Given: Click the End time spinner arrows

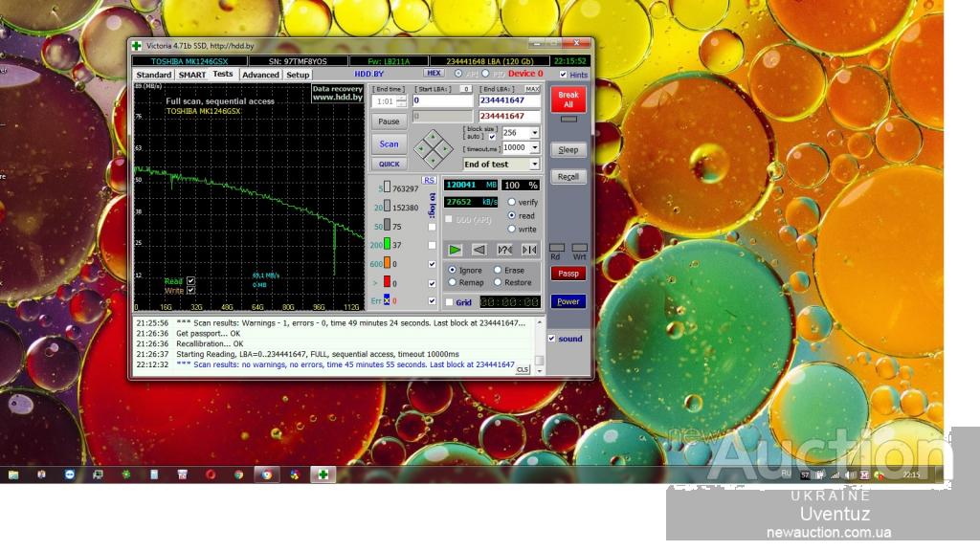Looking at the screenshot, I should coord(401,100).
